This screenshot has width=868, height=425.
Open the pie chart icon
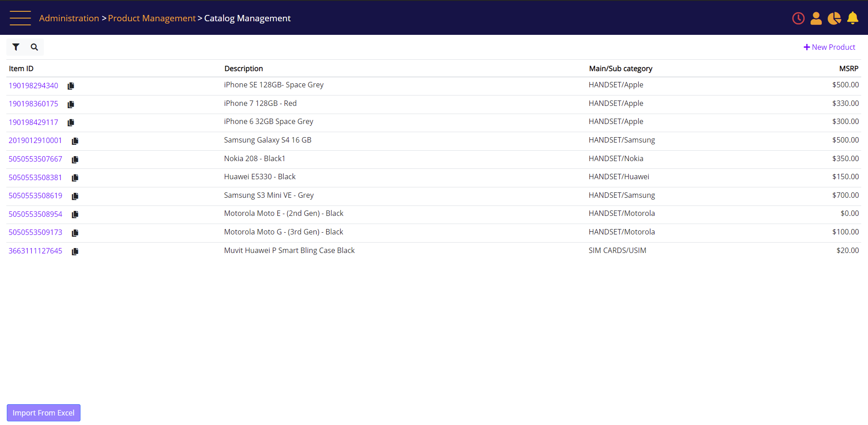(834, 18)
